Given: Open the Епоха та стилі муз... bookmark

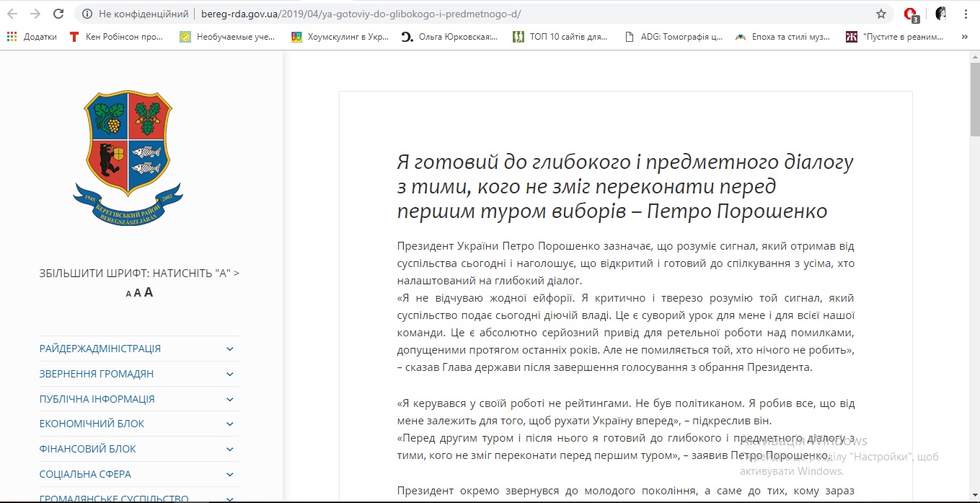Looking at the screenshot, I should [784, 36].
